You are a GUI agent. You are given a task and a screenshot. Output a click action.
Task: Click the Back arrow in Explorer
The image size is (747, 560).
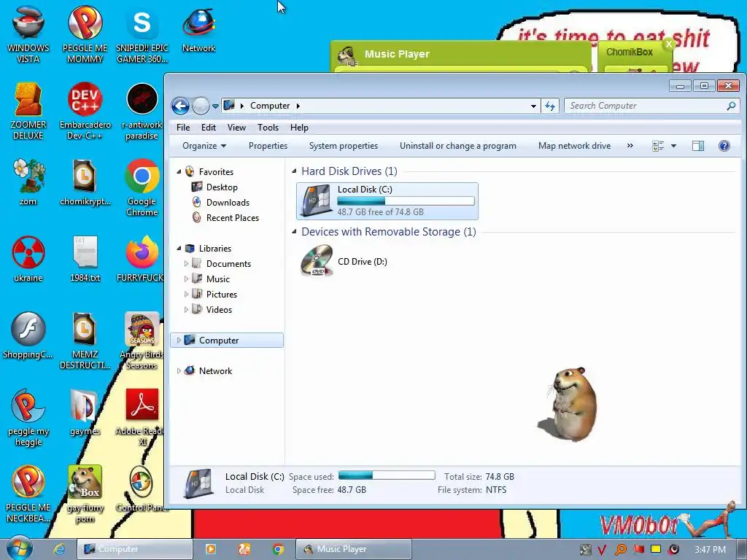pyautogui.click(x=181, y=106)
